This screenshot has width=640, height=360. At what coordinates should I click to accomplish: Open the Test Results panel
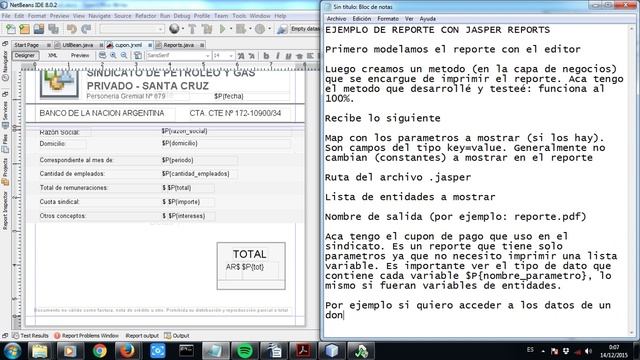31,336
